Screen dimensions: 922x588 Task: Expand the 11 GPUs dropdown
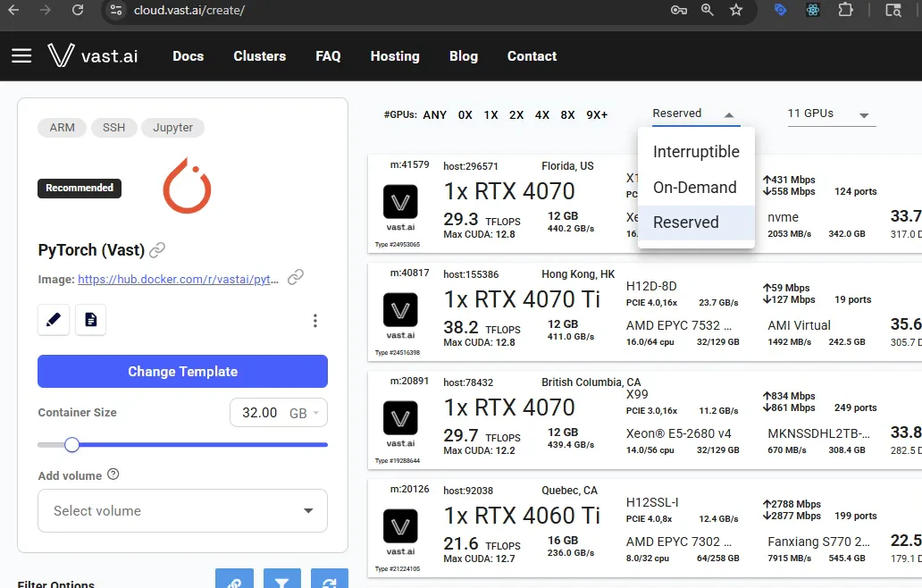click(831, 114)
